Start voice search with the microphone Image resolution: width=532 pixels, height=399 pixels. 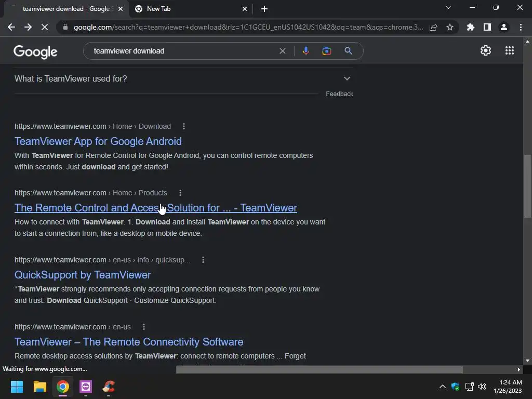pyautogui.click(x=305, y=51)
